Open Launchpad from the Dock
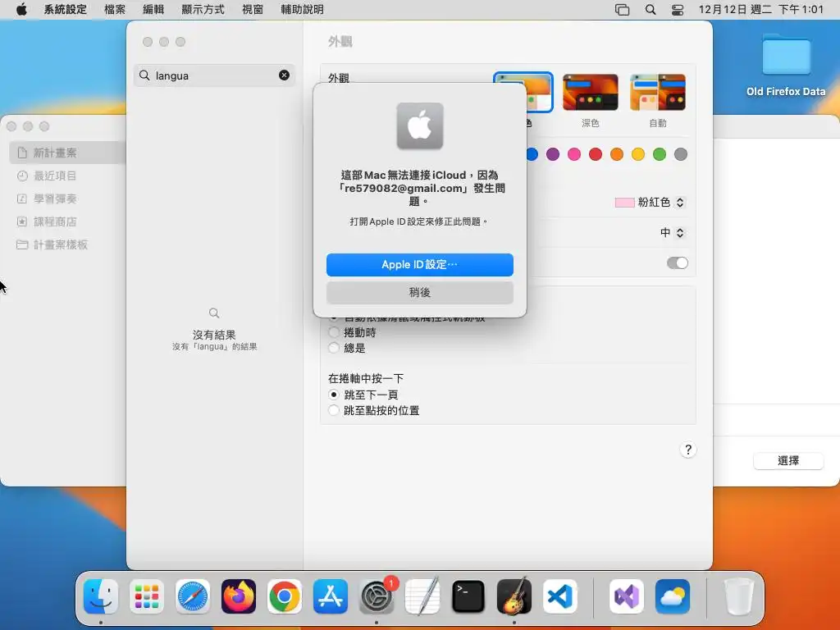This screenshot has width=840, height=630. tap(147, 596)
